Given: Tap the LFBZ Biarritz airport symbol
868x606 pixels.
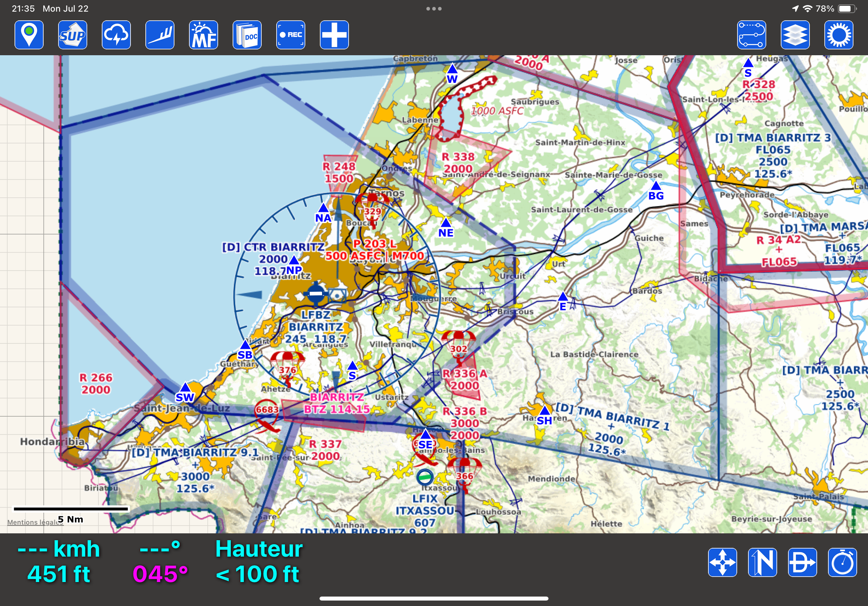Looking at the screenshot, I should click(x=316, y=294).
